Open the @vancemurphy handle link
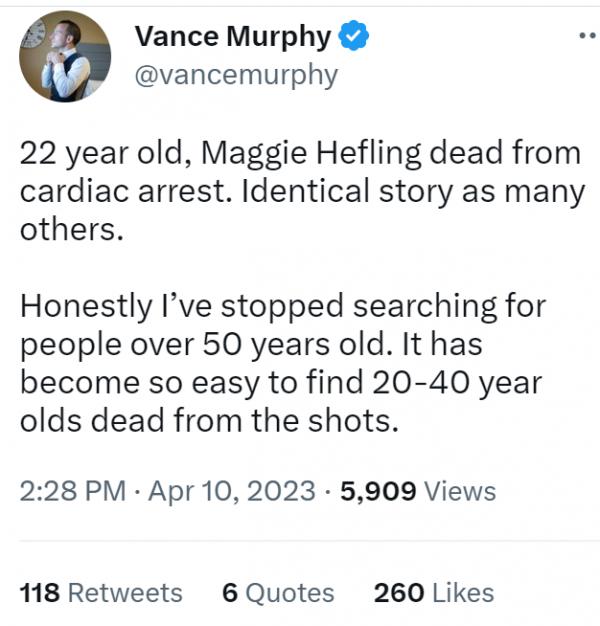The width and height of the screenshot is (600, 626). 235,74
